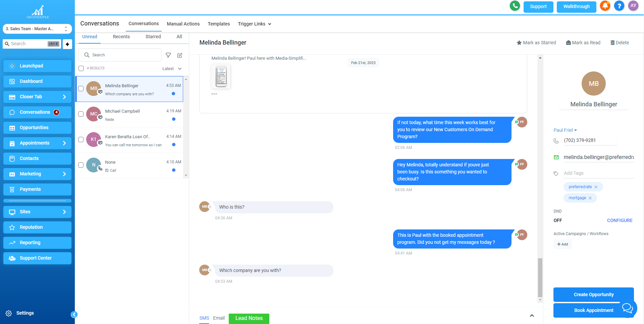Image resolution: width=644 pixels, height=324 pixels.
Task: Switch to the Starred conversations tab
Action: [153, 37]
